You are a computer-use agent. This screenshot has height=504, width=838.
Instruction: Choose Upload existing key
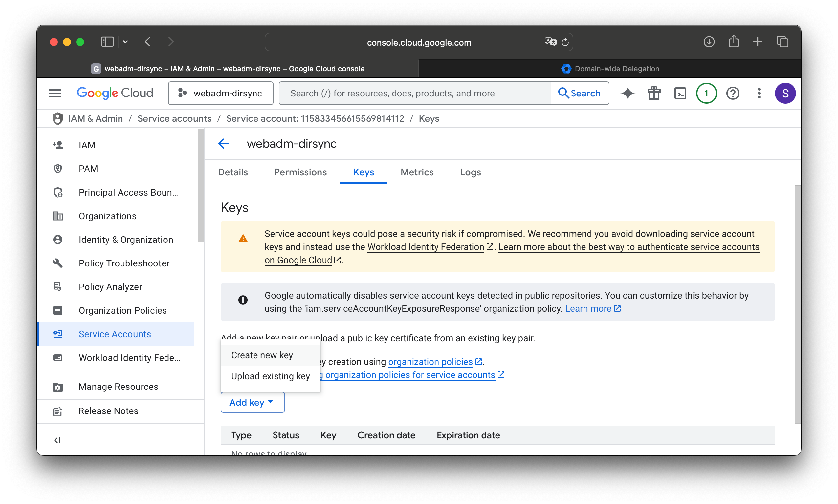[x=270, y=376]
